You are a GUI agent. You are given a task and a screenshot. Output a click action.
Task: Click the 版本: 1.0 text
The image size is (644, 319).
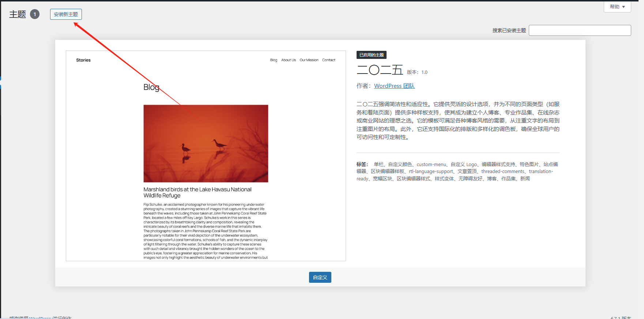[x=417, y=72]
